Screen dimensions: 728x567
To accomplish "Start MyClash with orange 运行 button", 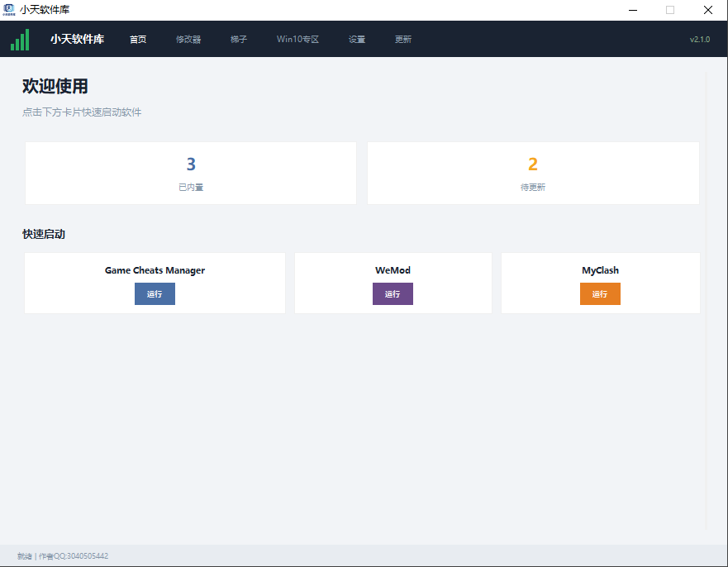I will tap(600, 294).
